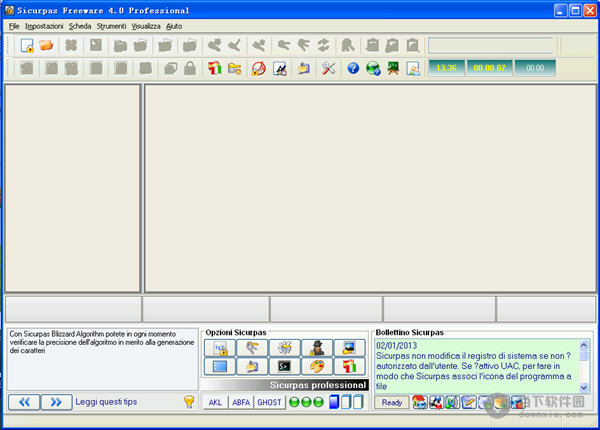Click the ABFA button
This screenshot has width=600, height=430.
point(241,402)
